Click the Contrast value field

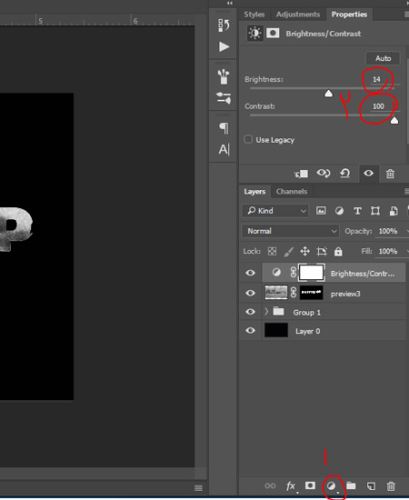point(378,106)
